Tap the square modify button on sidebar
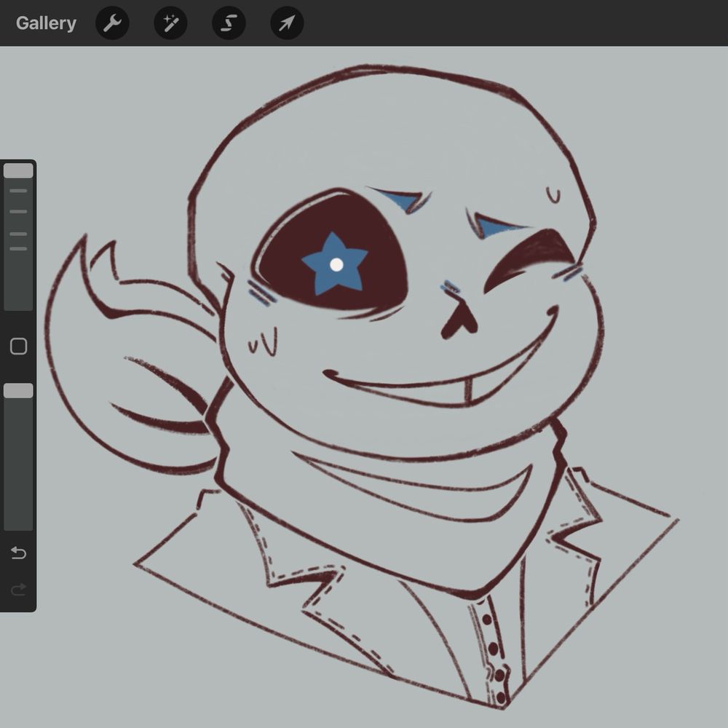Viewport: 728px width, 728px height. tap(19, 346)
